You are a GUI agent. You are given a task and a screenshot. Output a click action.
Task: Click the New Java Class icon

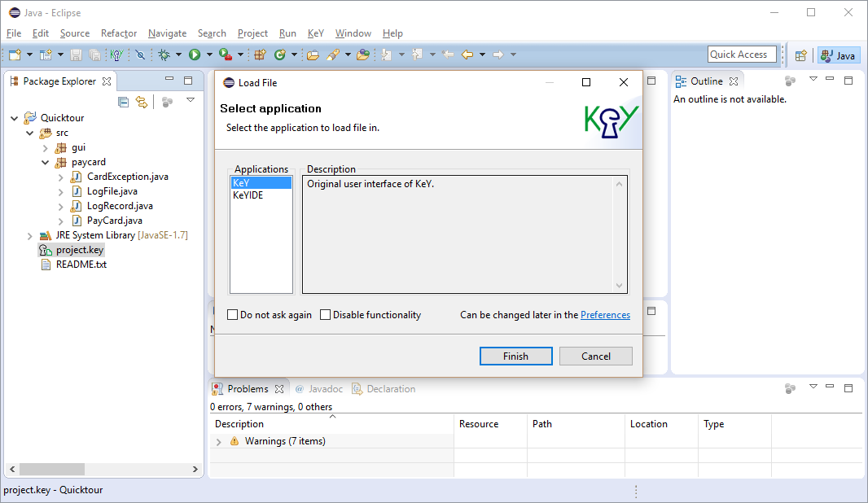click(280, 55)
